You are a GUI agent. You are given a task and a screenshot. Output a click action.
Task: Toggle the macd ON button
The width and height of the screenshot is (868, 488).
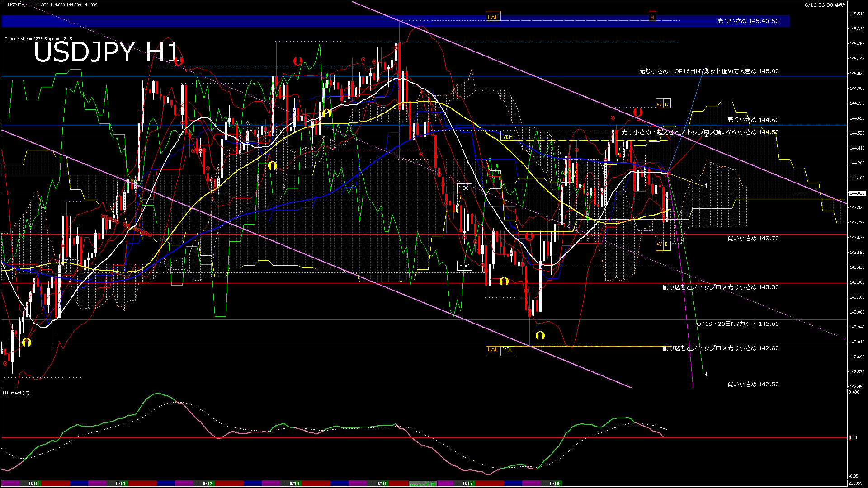tap(423, 484)
